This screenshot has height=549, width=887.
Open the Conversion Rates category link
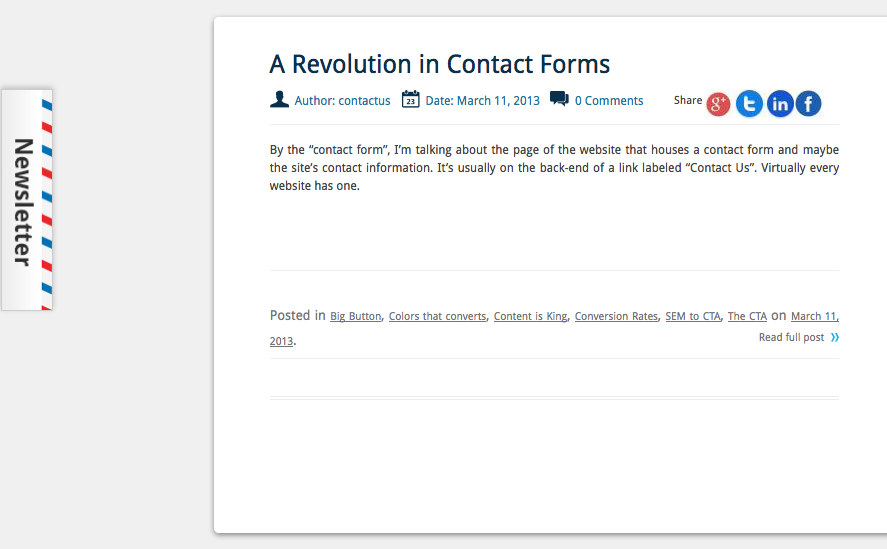(616, 316)
